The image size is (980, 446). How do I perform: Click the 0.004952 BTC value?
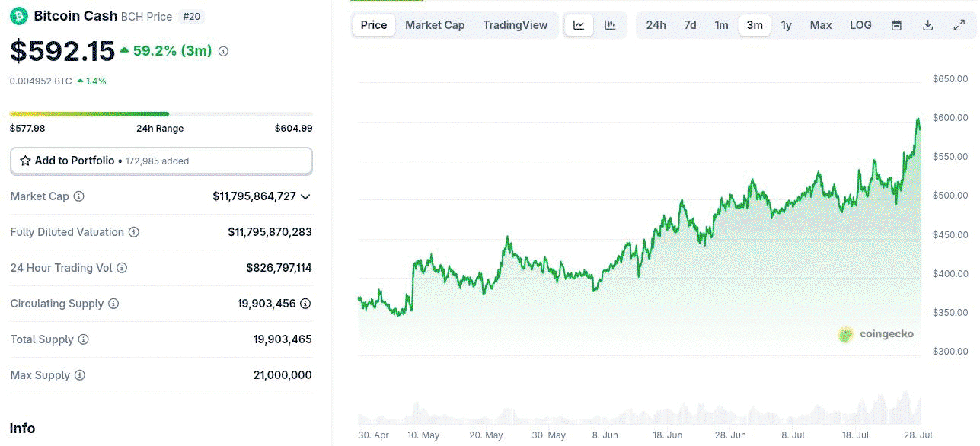click(x=41, y=81)
